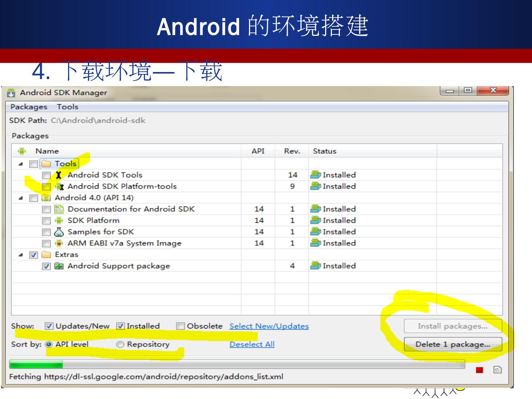Screen dimensions: 532x399
Task: Click the Extras folder icon
Action: coord(46,255)
